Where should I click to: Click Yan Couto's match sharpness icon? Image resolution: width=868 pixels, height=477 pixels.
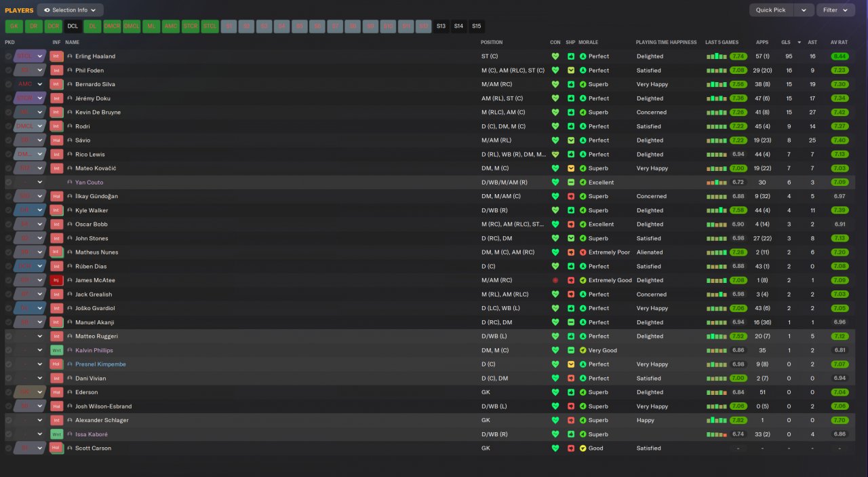(571, 183)
